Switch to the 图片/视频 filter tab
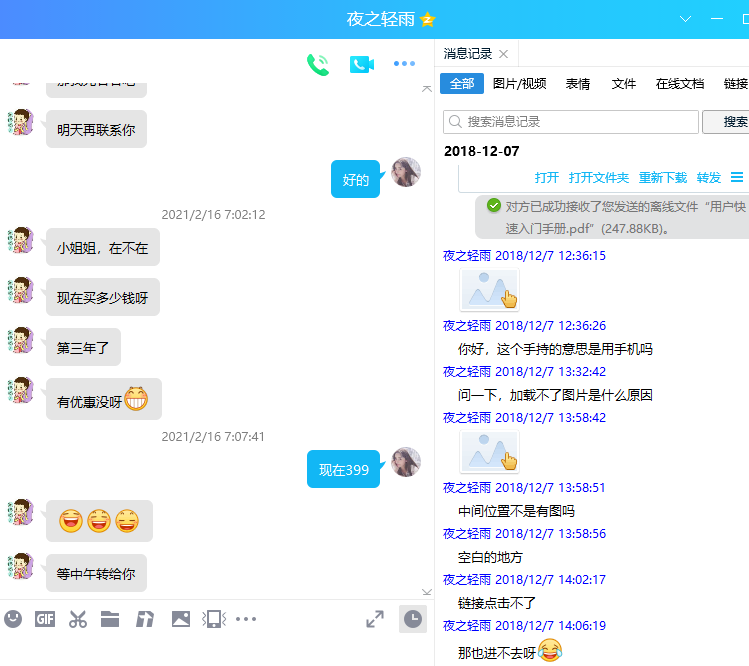The height and width of the screenshot is (666, 749). [519, 84]
